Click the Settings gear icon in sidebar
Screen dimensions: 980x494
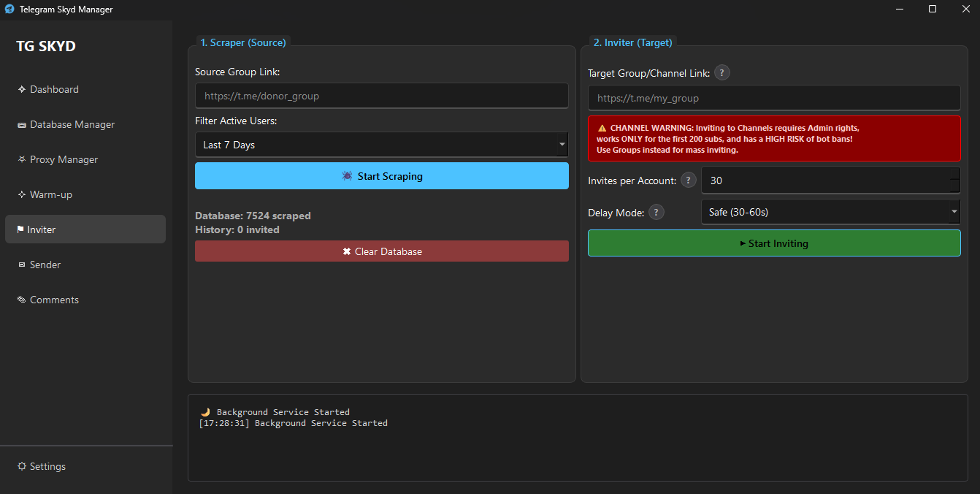point(22,466)
